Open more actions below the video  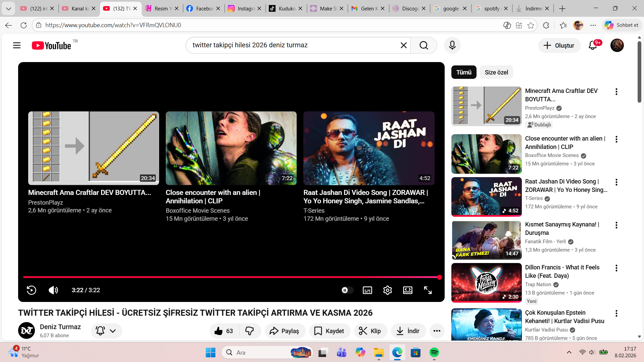pos(437,331)
